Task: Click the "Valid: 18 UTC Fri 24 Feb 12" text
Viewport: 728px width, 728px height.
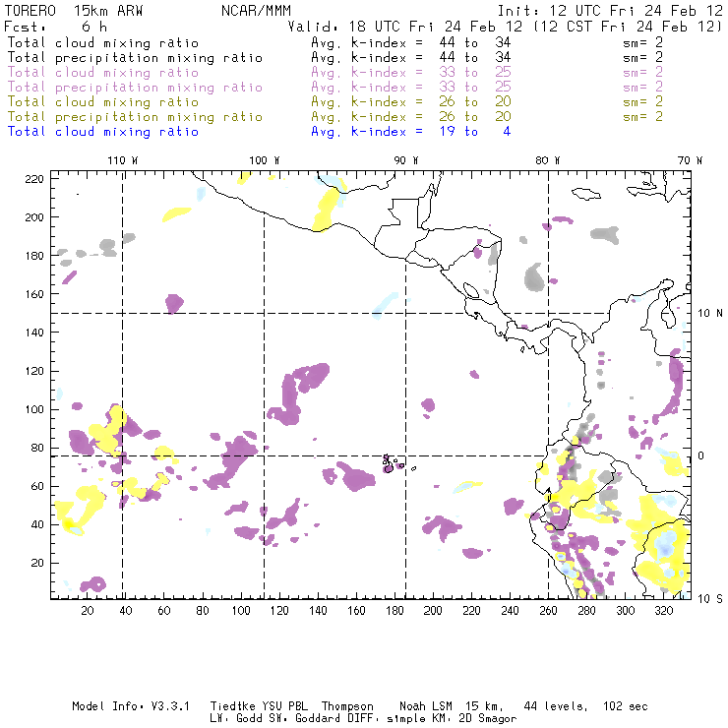Action: point(405,27)
